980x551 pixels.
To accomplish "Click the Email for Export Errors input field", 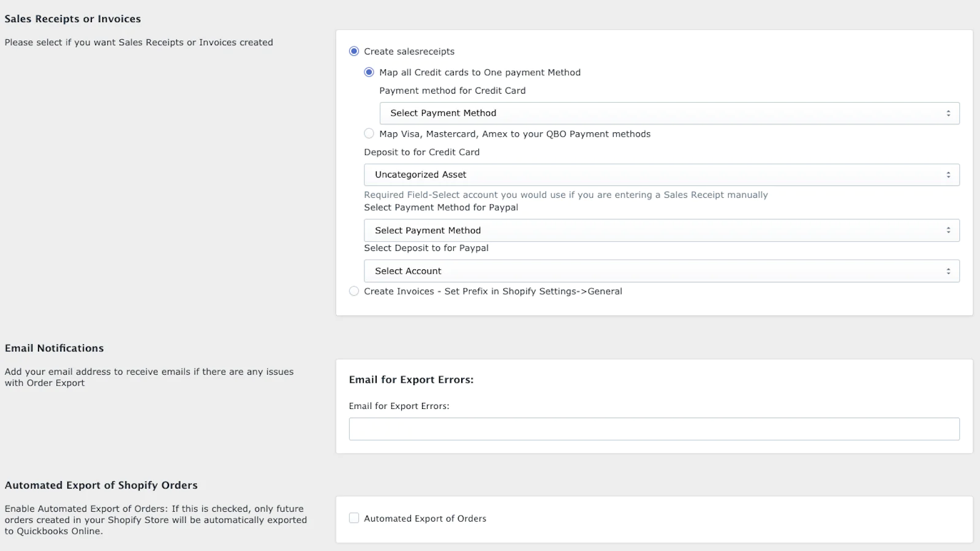I will (x=654, y=429).
